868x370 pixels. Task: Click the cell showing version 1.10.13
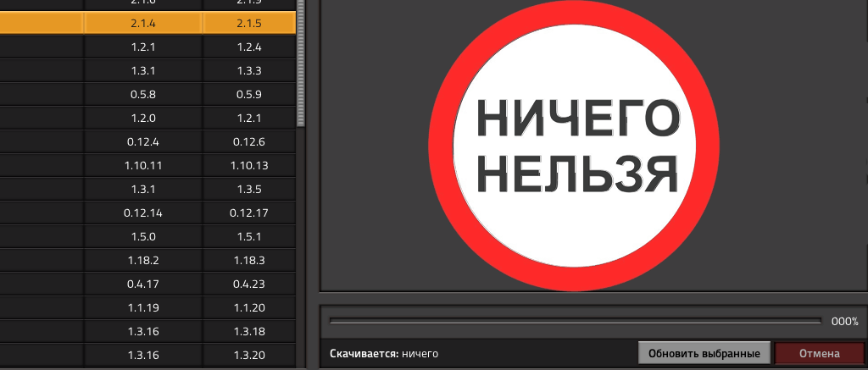tap(248, 165)
